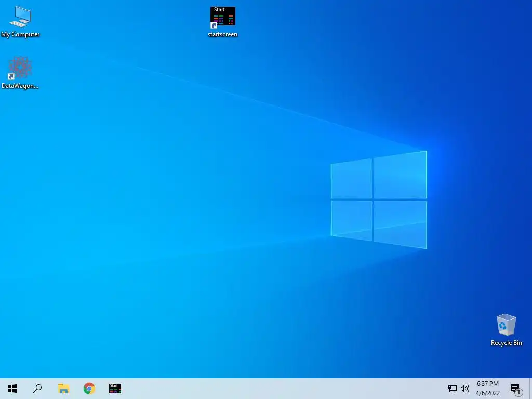Open the Windows Start menu
The height and width of the screenshot is (399, 532).
tap(12, 389)
